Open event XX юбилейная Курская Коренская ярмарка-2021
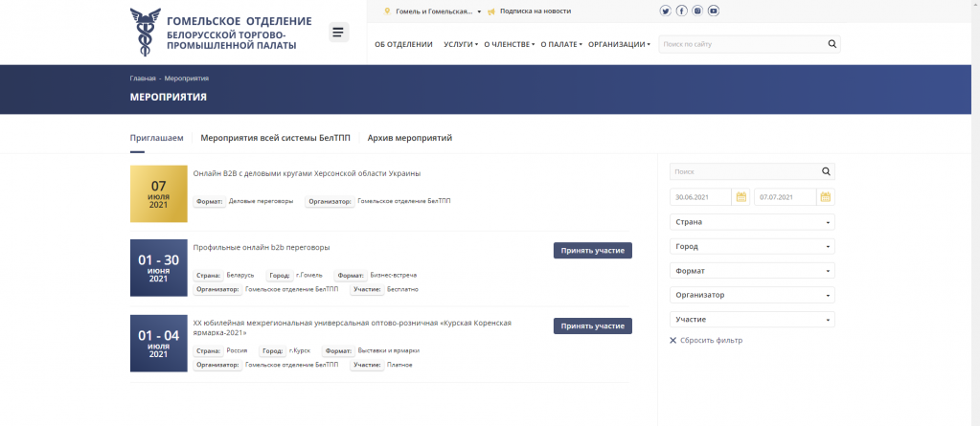Image resolution: width=980 pixels, height=426 pixels. click(x=353, y=328)
